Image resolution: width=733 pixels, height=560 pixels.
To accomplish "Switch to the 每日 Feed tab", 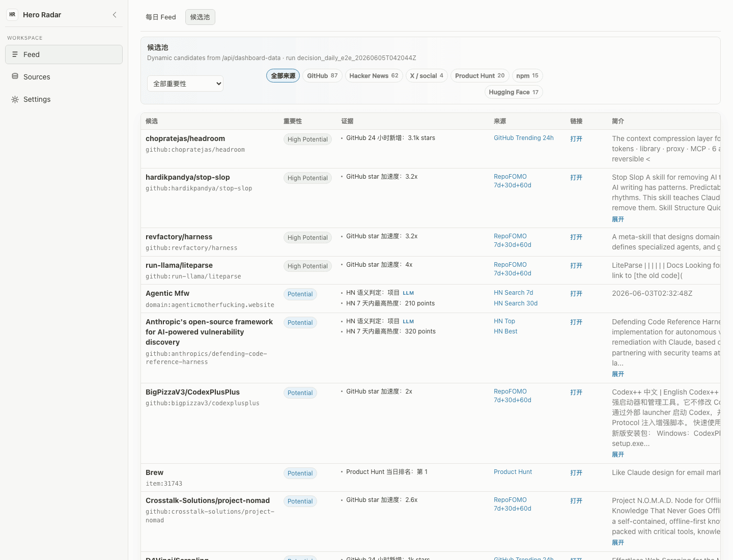I will click(x=161, y=17).
